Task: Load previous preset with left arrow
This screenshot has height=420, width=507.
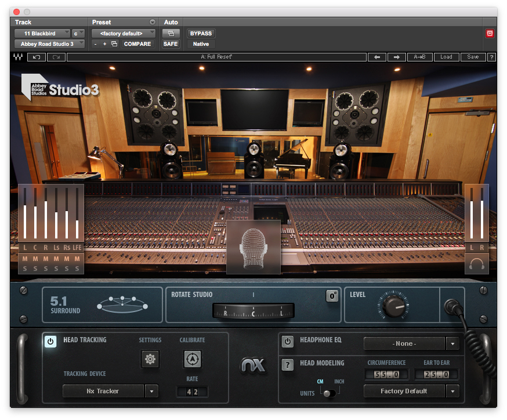Action: pos(377,57)
